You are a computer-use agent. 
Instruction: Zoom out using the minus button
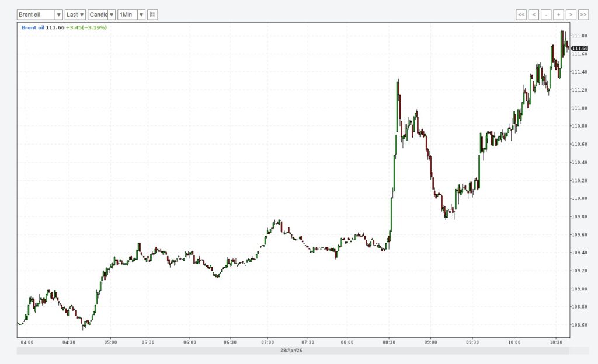tap(546, 15)
